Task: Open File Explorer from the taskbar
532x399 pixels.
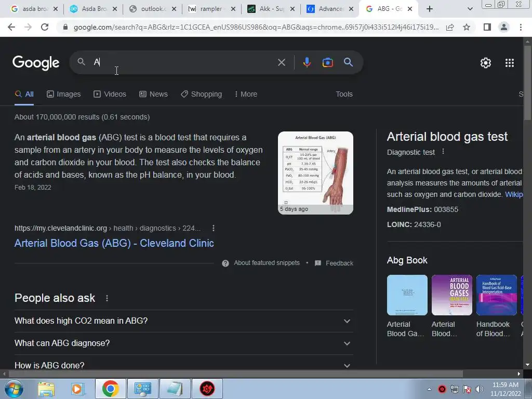Action: (46, 389)
